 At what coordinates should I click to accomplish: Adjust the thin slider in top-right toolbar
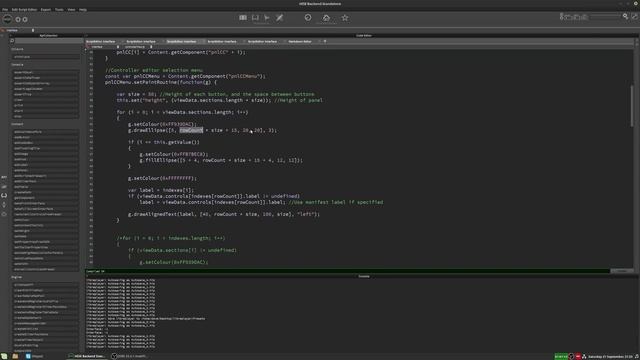tap(605, 16)
